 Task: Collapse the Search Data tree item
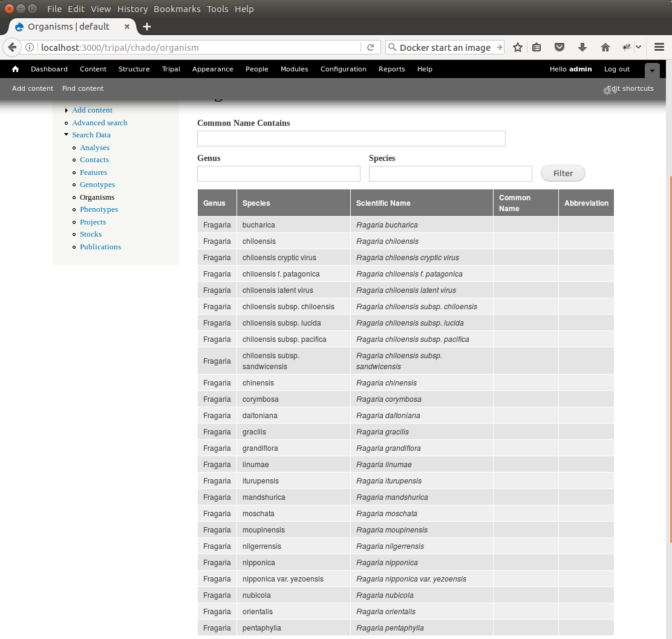click(66, 134)
